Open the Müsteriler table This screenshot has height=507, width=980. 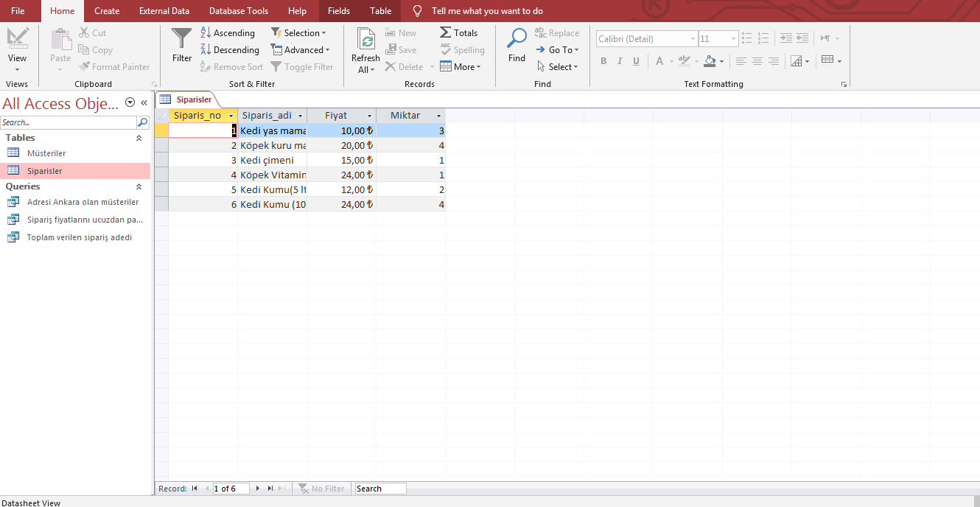tap(46, 153)
